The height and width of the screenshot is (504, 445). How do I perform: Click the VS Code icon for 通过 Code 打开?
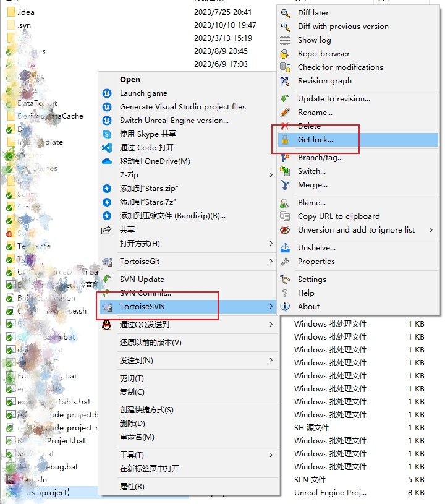click(106, 148)
